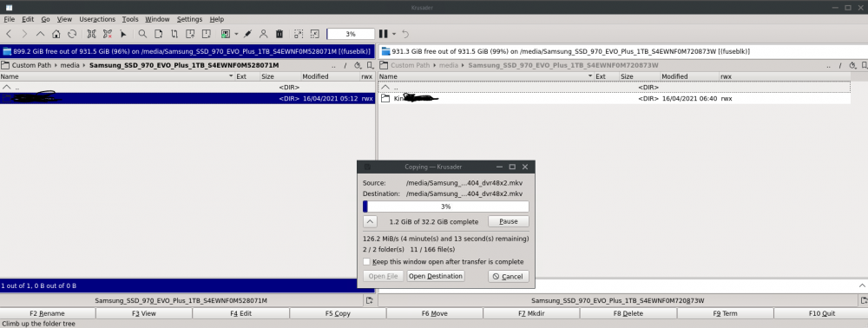Select the right panel '..' parent row

click(615, 88)
